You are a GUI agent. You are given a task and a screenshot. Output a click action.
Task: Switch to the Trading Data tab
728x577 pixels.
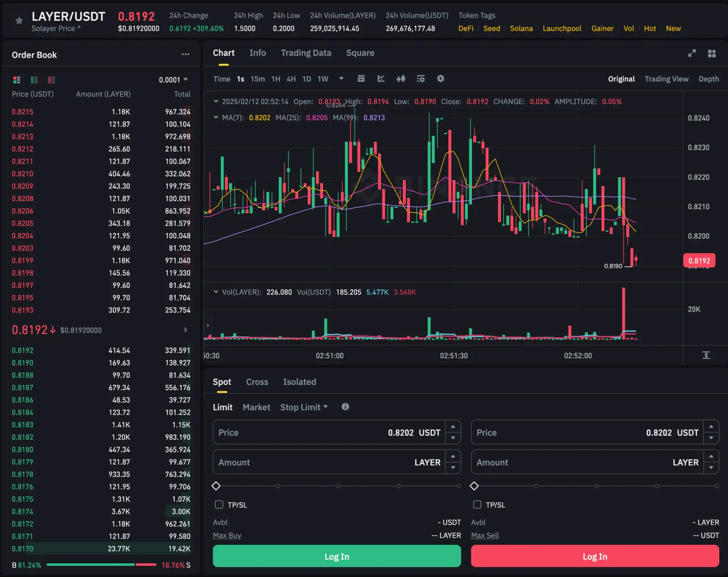[306, 53]
